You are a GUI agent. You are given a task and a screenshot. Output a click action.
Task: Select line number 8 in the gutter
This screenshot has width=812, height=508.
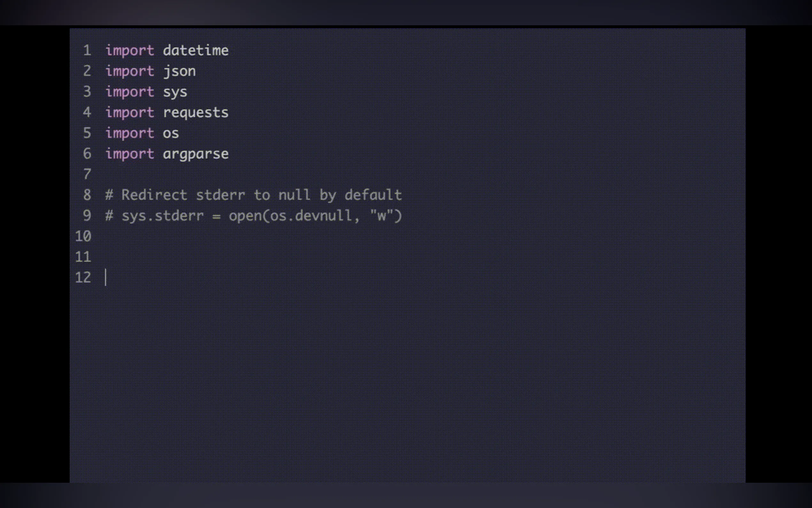87,195
